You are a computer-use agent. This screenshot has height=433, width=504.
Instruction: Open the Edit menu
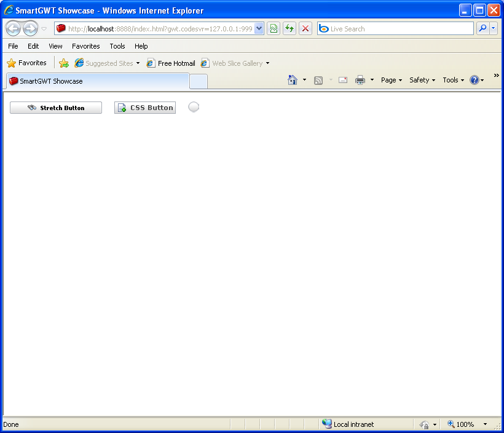coord(33,46)
